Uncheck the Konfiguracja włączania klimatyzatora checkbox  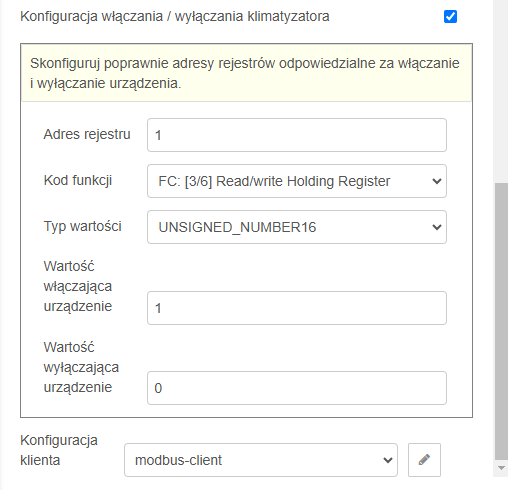pos(450,16)
